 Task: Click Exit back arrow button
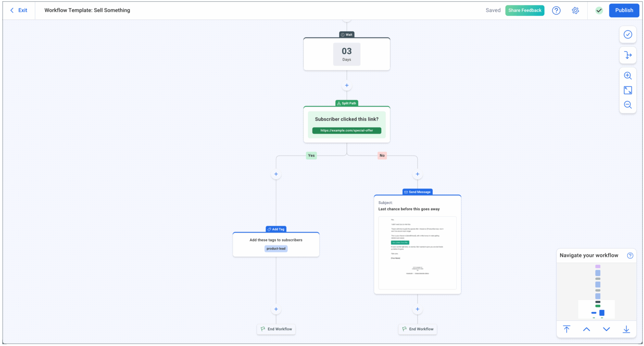click(x=19, y=10)
